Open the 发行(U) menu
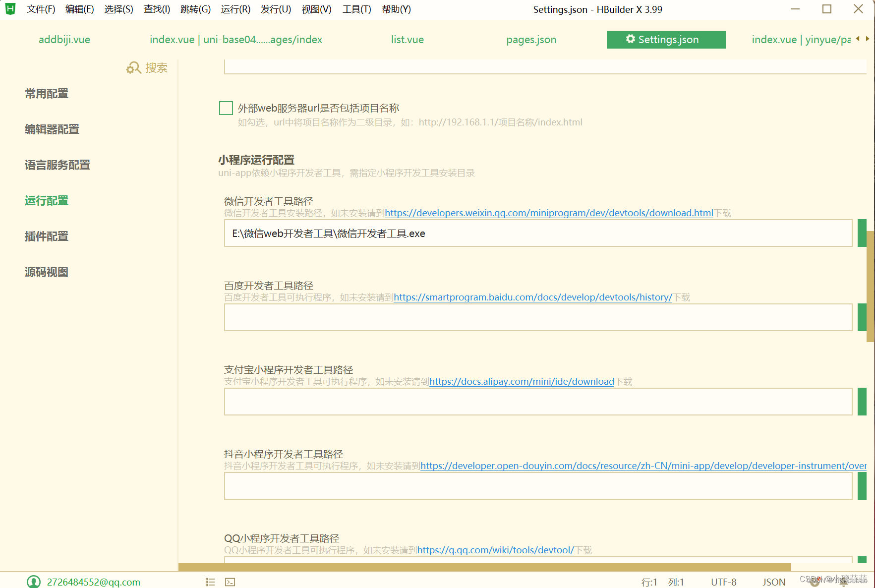Viewport: 875px width, 588px height. pos(276,9)
